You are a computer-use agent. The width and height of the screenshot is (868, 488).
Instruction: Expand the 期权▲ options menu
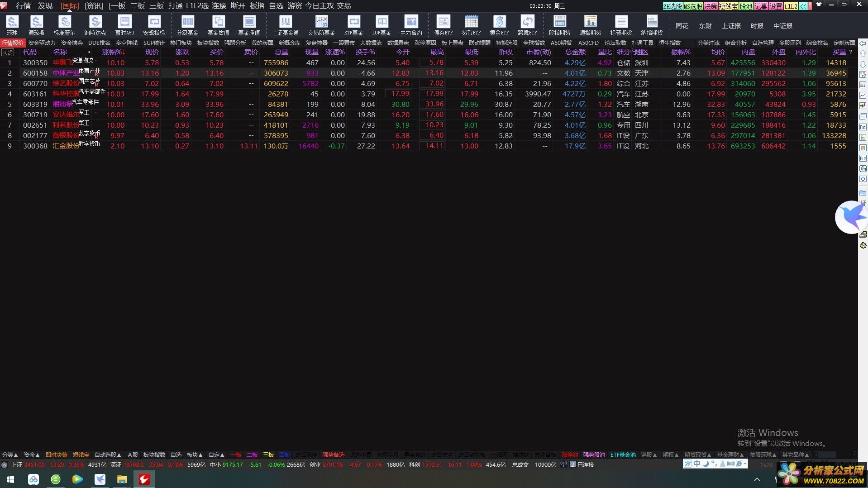click(671, 455)
